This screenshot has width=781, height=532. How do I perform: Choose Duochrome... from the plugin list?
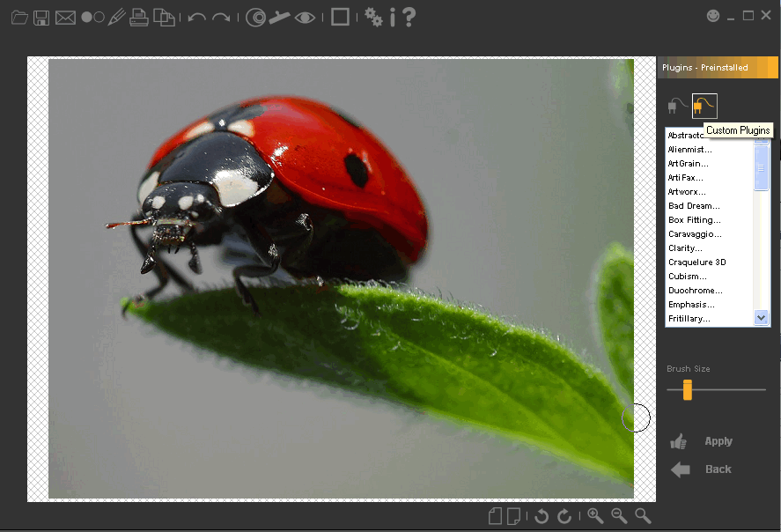click(x=696, y=291)
